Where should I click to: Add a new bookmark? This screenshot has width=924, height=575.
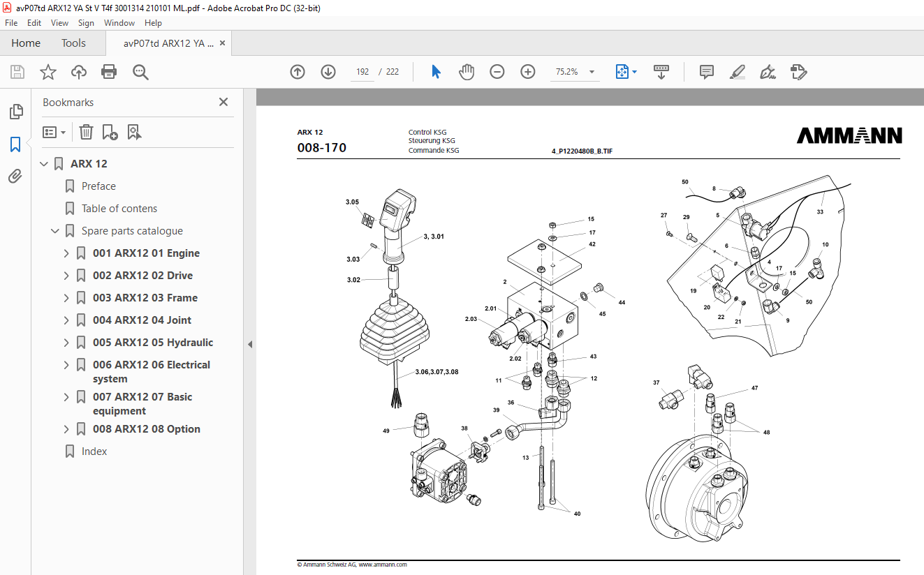point(110,132)
